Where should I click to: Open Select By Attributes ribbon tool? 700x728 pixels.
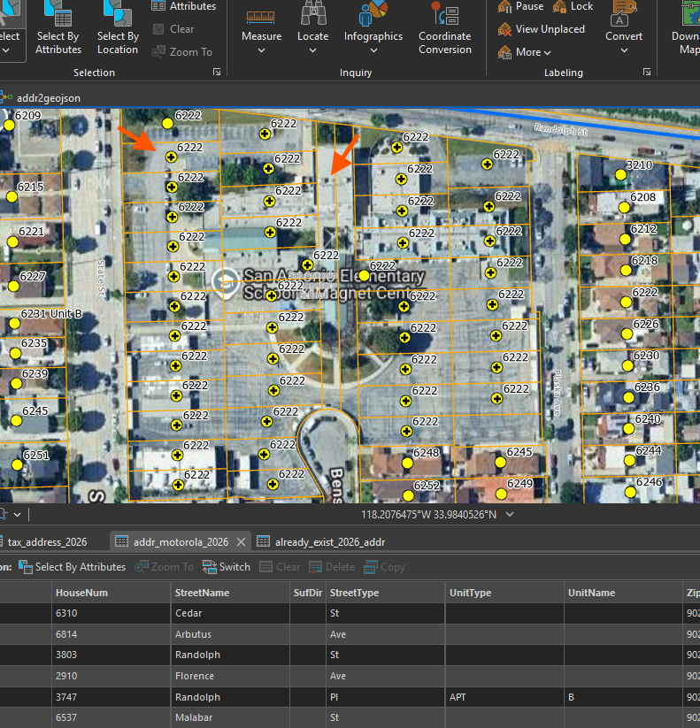pos(58,27)
